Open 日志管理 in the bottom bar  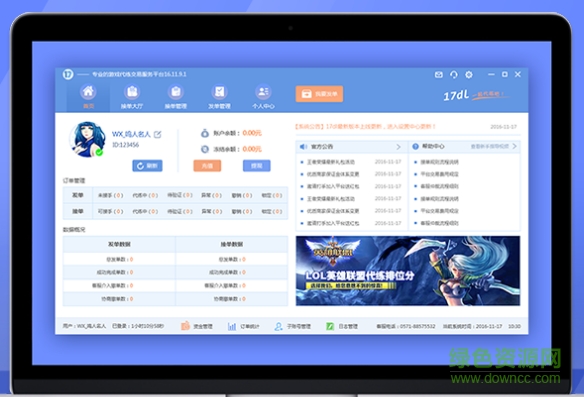click(342, 326)
